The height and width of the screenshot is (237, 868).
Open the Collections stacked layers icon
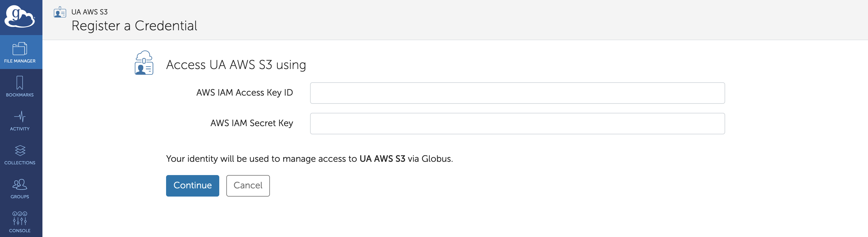[x=20, y=150]
